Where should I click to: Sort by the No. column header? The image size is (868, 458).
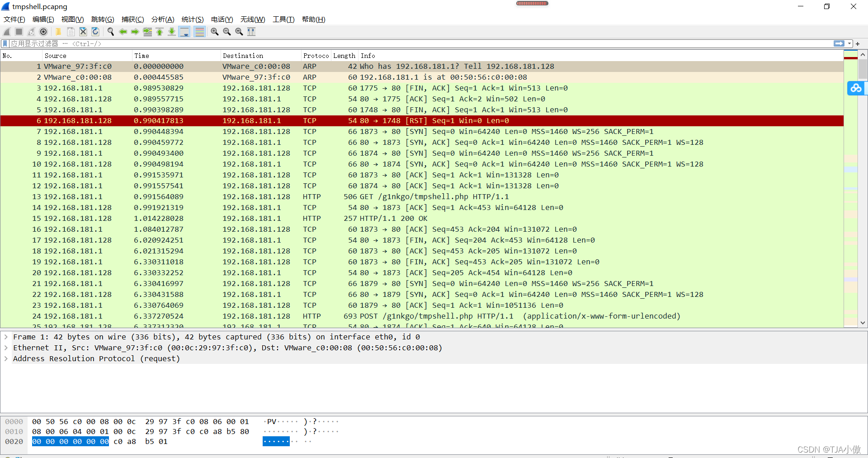[x=21, y=56]
